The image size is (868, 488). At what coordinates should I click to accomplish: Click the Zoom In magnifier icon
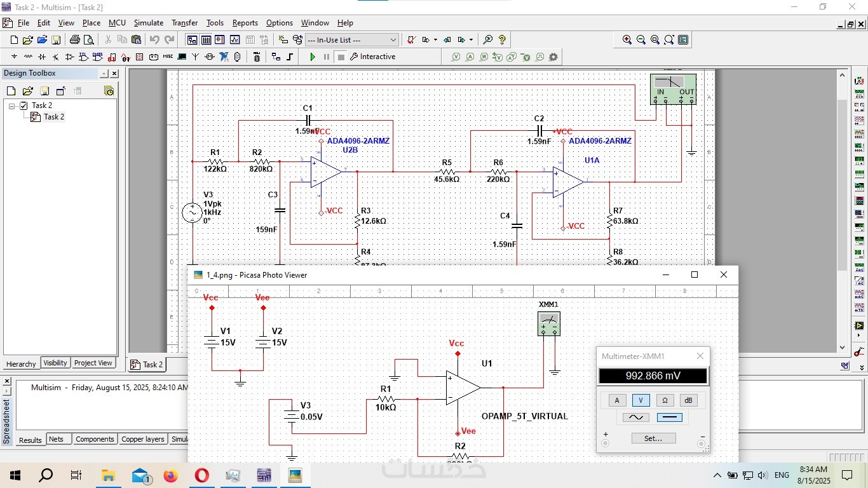627,40
